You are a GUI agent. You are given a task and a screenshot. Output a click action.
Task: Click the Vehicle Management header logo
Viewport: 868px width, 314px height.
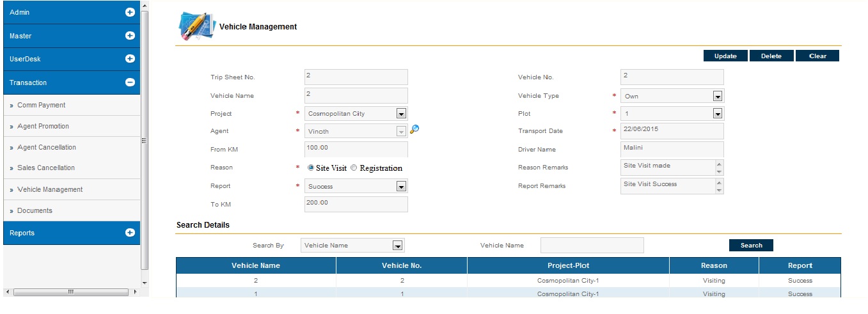[194, 27]
